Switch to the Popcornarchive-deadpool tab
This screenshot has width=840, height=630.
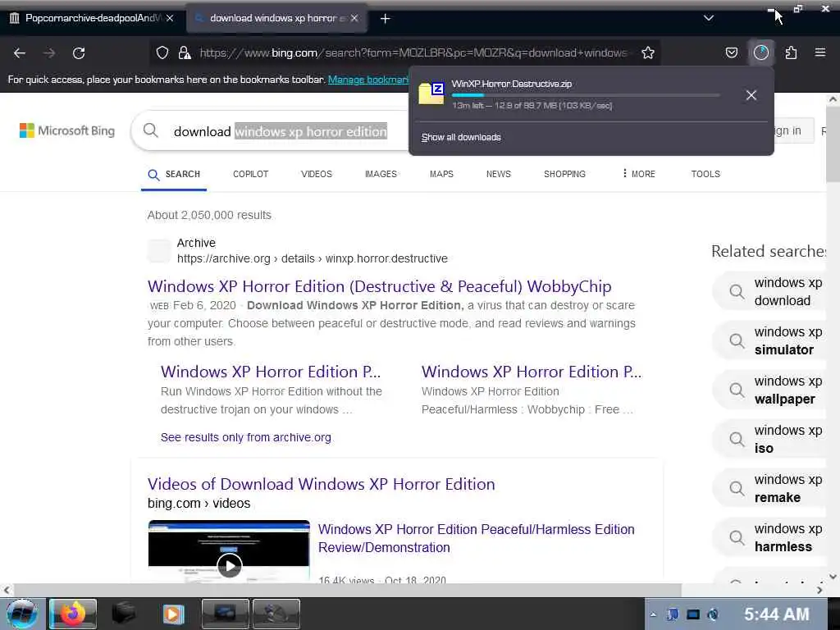tap(92, 18)
